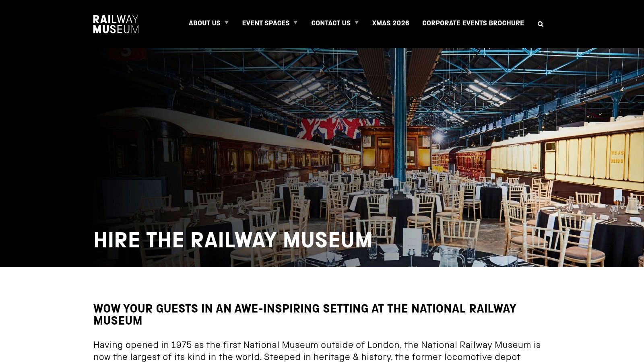Screen dimensions: 644x362
Task: Go to the Xmas 2026 page
Action: click(390, 23)
